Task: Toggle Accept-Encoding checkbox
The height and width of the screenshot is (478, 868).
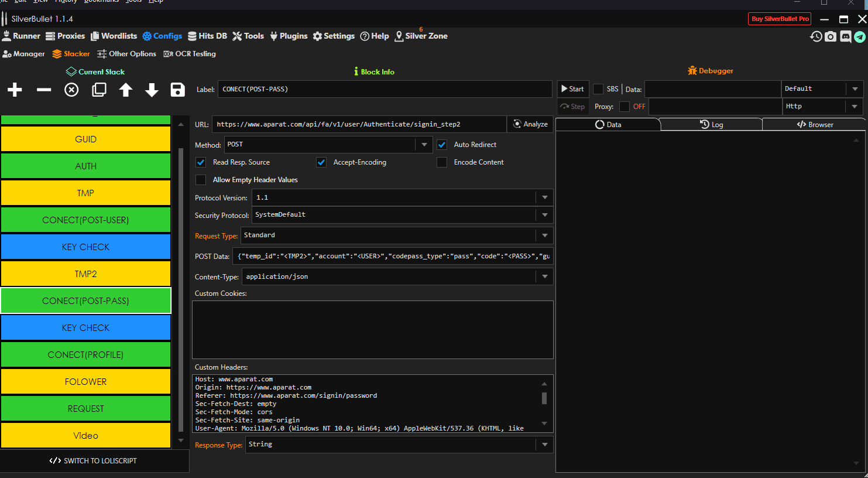Action: [x=321, y=162]
